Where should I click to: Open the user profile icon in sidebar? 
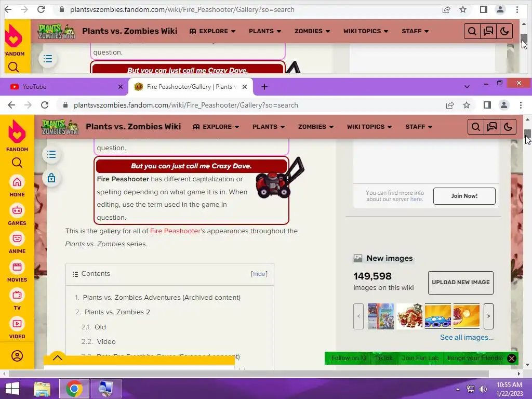(17, 356)
